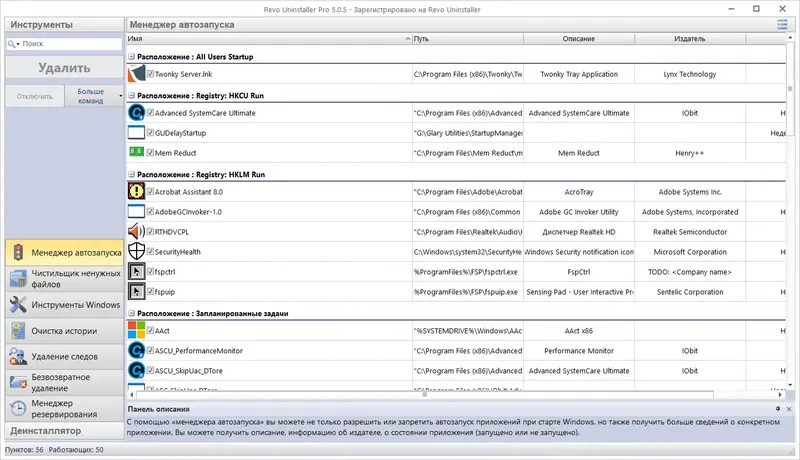Select the Инструменты panel header
The image size is (800, 460).
pyautogui.click(x=64, y=24)
